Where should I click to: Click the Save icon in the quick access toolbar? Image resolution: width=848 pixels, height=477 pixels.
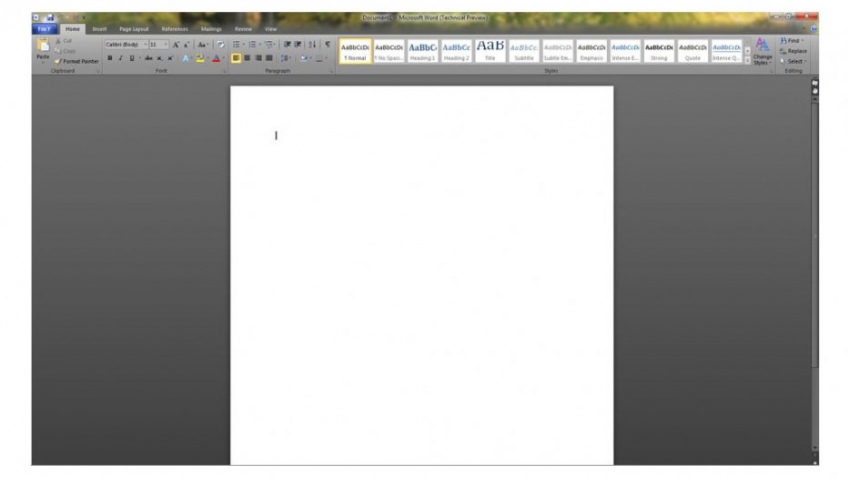click(x=50, y=17)
